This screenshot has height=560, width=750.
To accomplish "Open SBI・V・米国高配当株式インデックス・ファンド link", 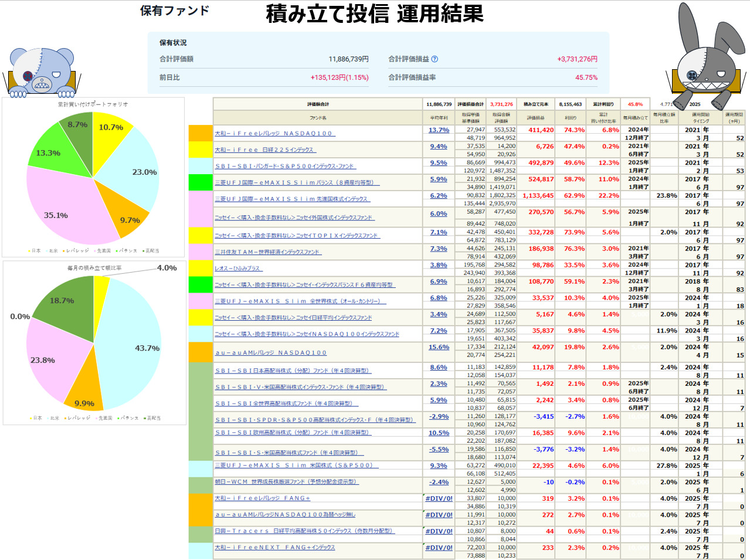I will tap(301, 388).
